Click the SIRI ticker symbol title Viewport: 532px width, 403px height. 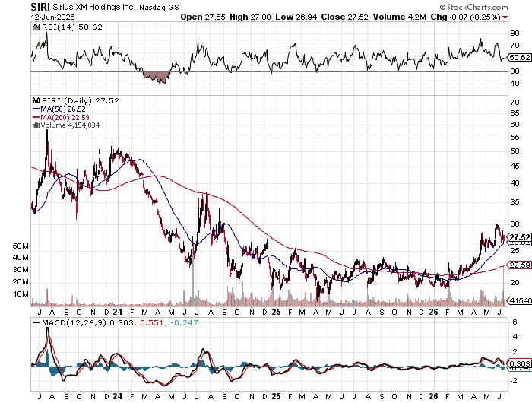(40, 7)
